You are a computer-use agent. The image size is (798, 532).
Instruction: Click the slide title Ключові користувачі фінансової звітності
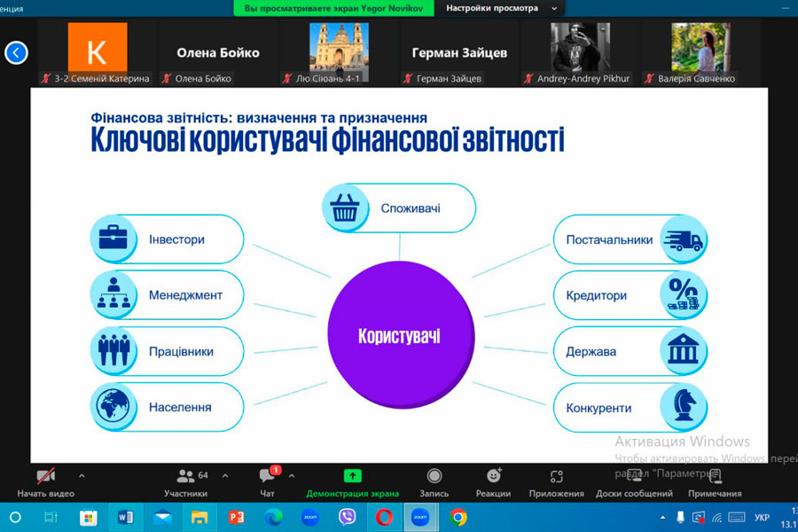(327, 140)
